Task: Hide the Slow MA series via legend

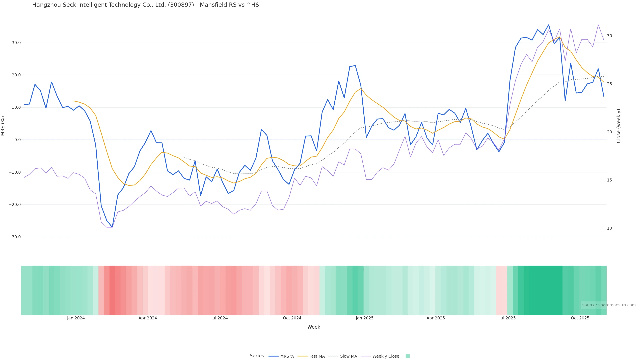Action: click(348, 356)
